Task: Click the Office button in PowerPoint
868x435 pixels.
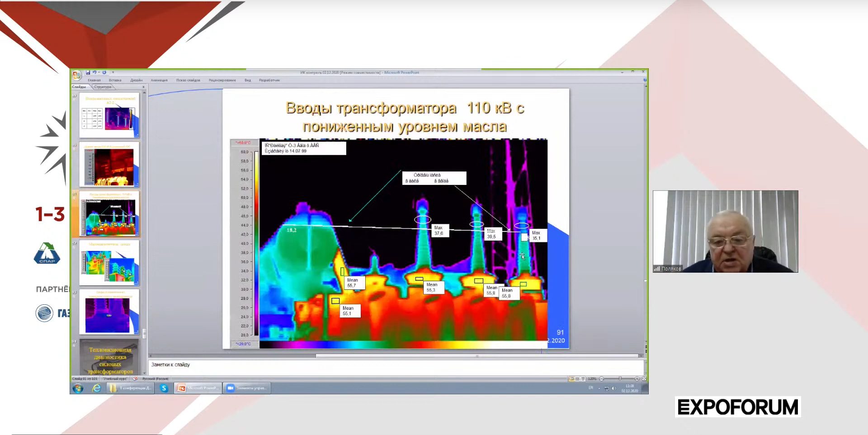Action: [76, 75]
